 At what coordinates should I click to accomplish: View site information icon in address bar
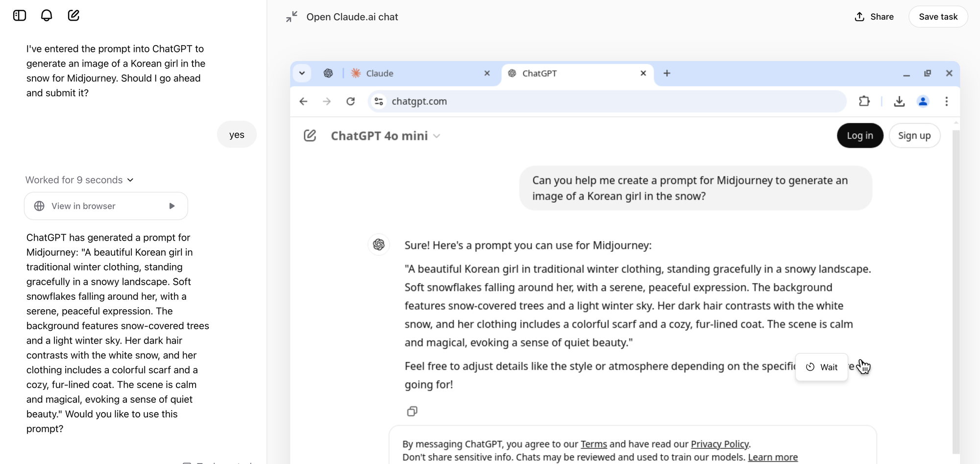tap(379, 101)
